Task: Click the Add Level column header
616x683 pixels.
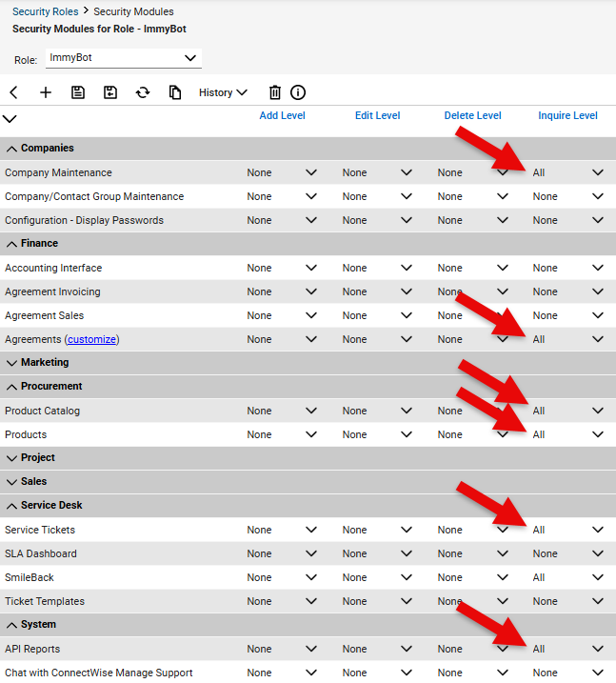Action: click(282, 115)
